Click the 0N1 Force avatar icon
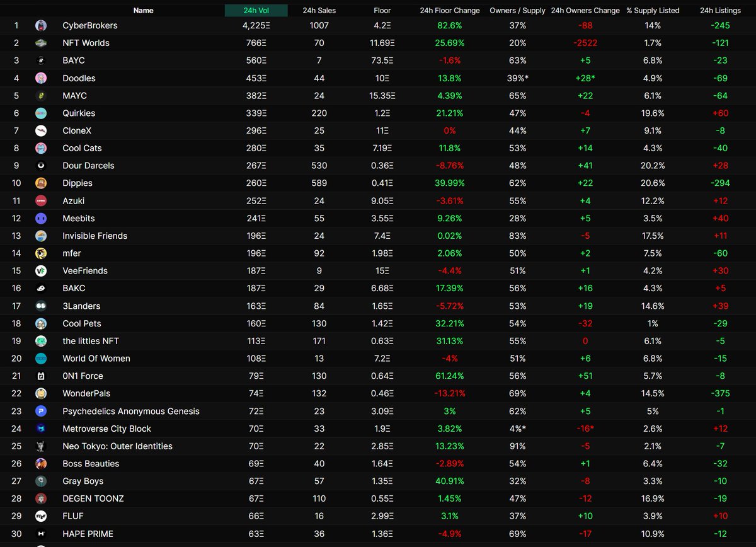Image resolution: width=756 pixels, height=547 pixels. (x=41, y=376)
